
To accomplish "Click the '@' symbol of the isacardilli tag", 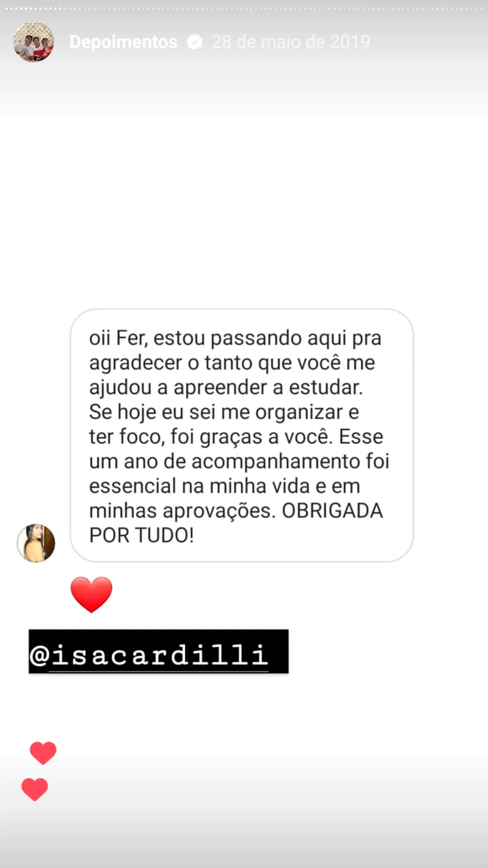I will [40, 655].
